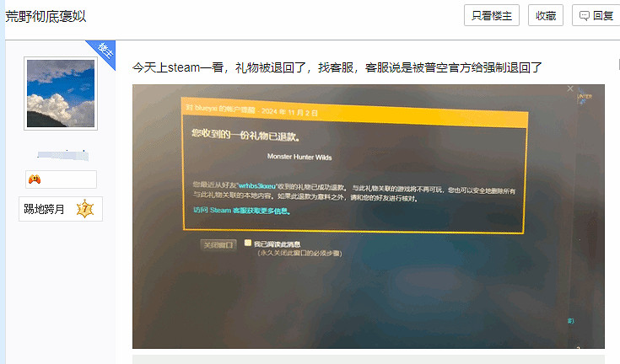
Task: Bookmark the thread with 收藏
Action: coord(546,15)
